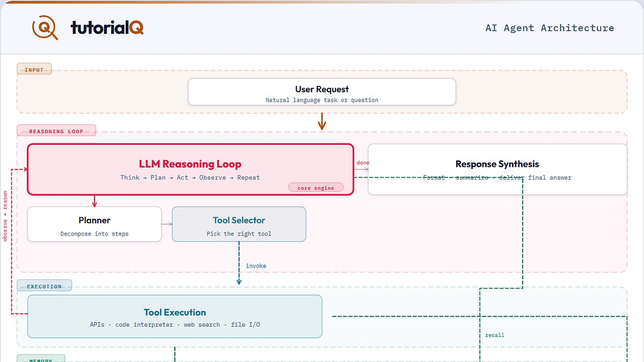The width and height of the screenshot is (644, 362).
Task: Click 'Natural language task or question' text
Action: pos(322,100)
